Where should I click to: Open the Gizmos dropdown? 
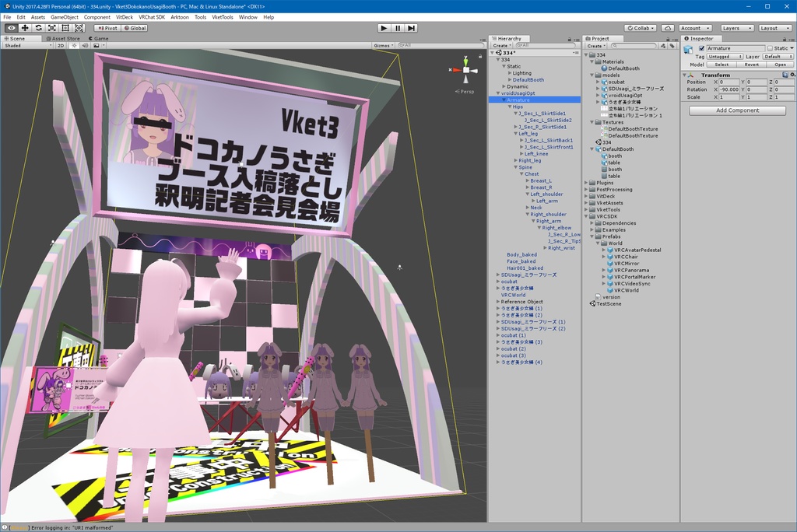(x=384, y=45)
